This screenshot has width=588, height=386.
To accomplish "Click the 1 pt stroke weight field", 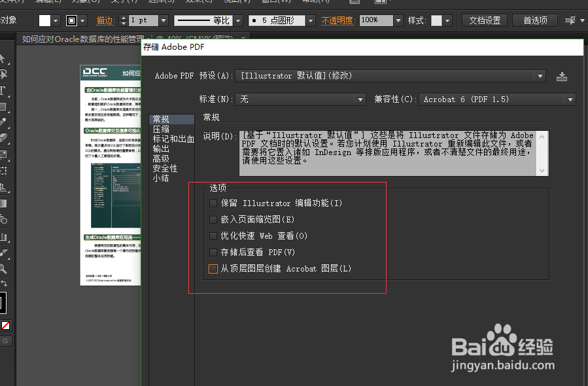I will tap(144, 20).
